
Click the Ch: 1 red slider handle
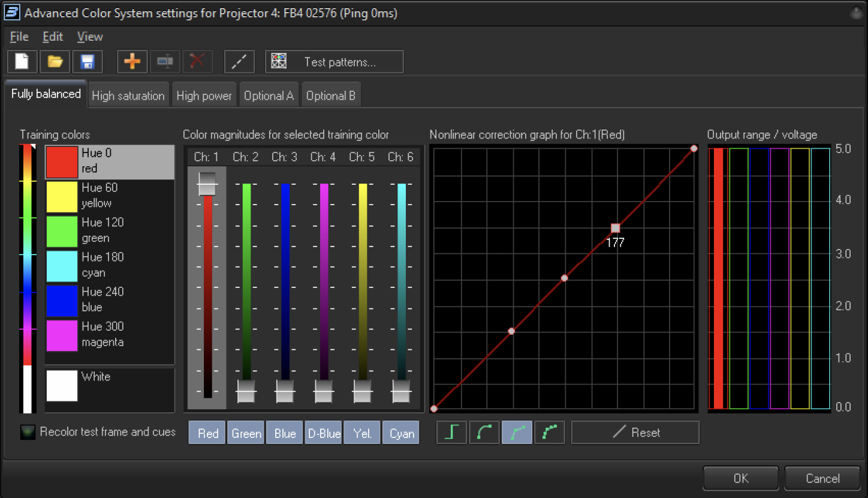click(x=207, y=184)
